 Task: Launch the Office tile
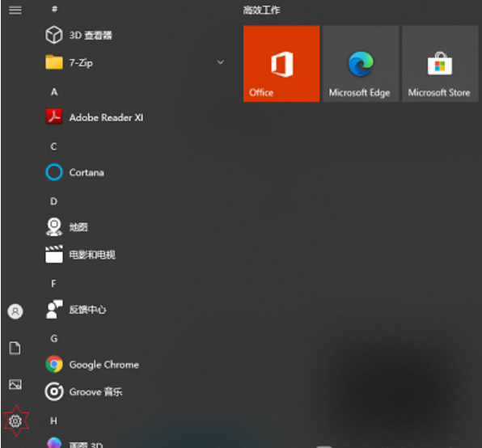pyautogui.click(x=281, y=64)
